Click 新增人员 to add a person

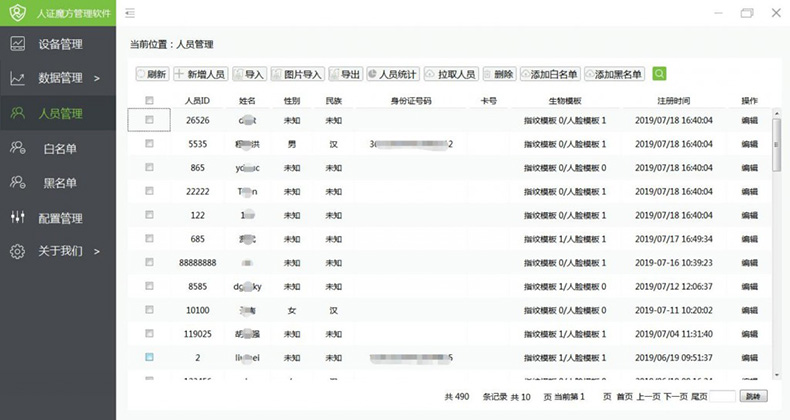point(200,74)
